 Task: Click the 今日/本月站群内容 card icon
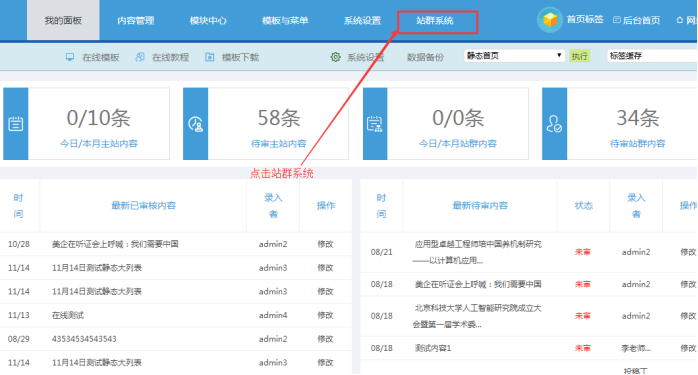tap(375, 124)
